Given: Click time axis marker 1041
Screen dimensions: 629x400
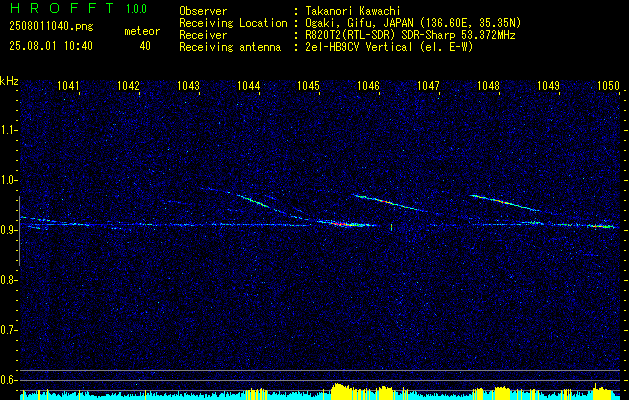Looking at the screenshot, I should 68,86.
